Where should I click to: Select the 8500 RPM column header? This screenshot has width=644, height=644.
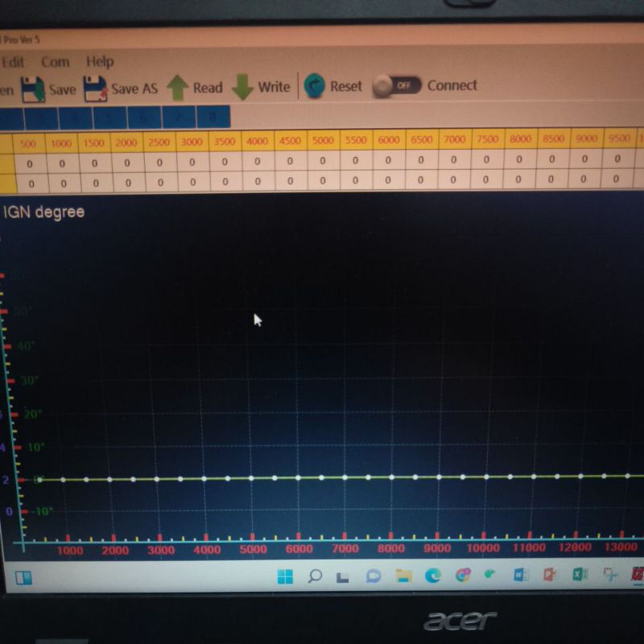[554, 138]
